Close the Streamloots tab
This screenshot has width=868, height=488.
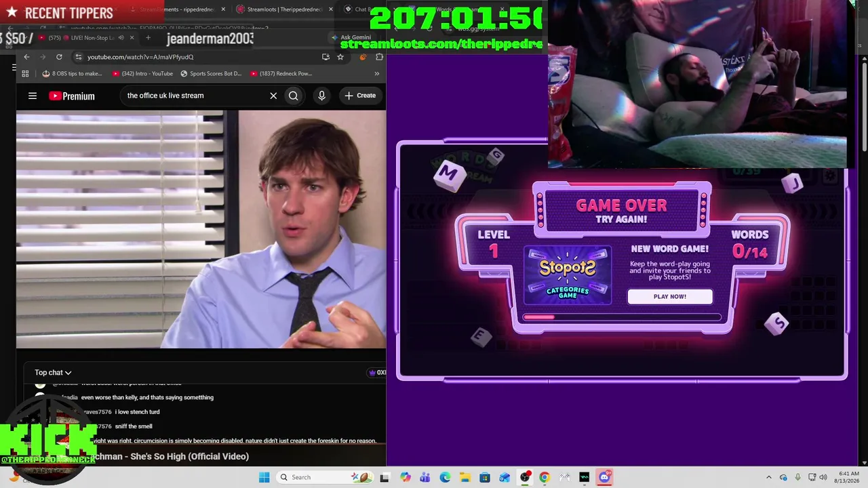pyautogui.click(x=331, y=9)
